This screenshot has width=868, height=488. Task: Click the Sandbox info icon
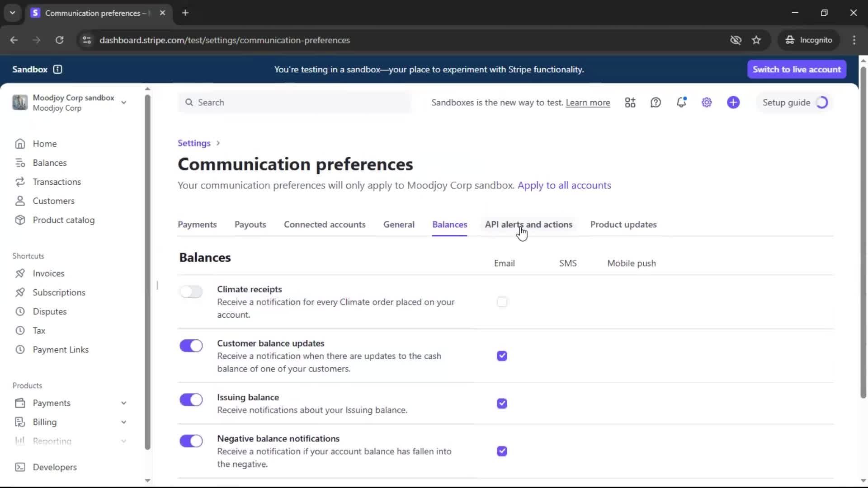point(57,69)
